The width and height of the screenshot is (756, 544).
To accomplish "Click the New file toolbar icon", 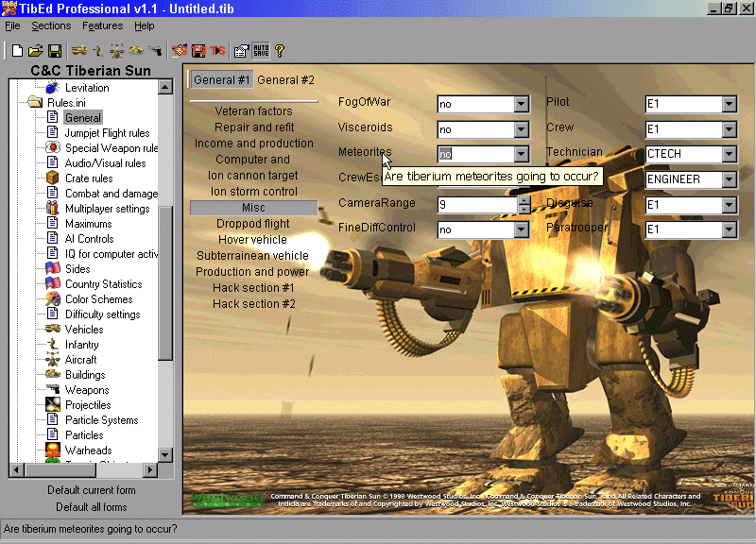I will click(17, 50).
